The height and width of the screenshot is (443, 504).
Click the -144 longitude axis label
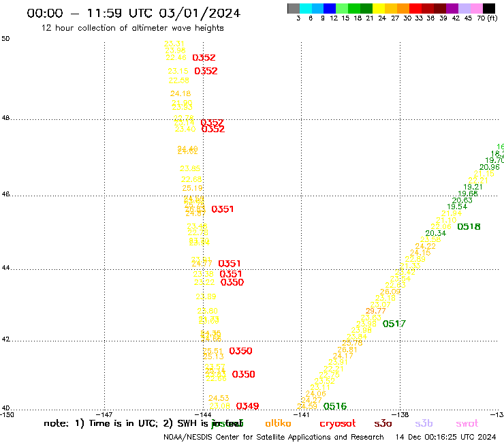[203, 415]
